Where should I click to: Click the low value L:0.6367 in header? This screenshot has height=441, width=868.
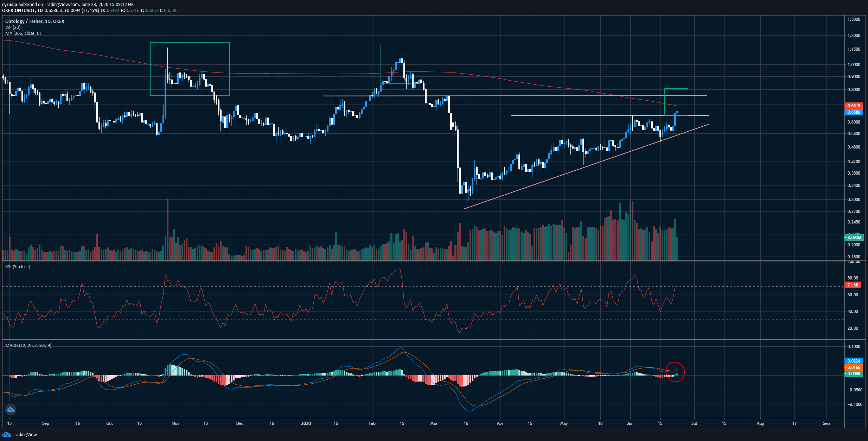[149, 11]
